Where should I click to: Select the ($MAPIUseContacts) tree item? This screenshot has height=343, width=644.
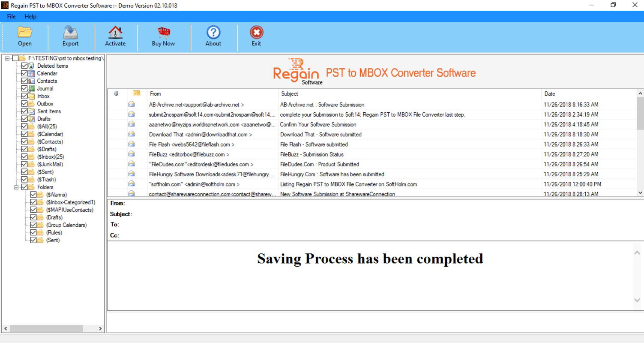[x=69, y=210]
